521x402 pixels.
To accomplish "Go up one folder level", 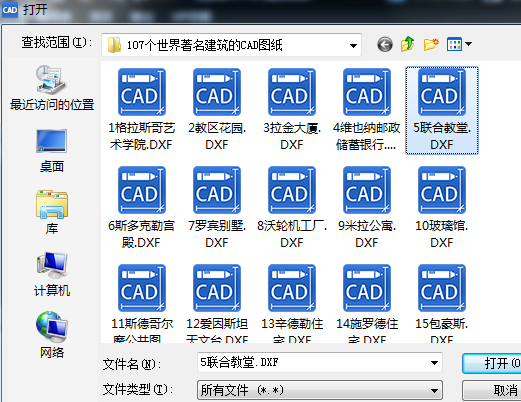I will coord(408,44).
